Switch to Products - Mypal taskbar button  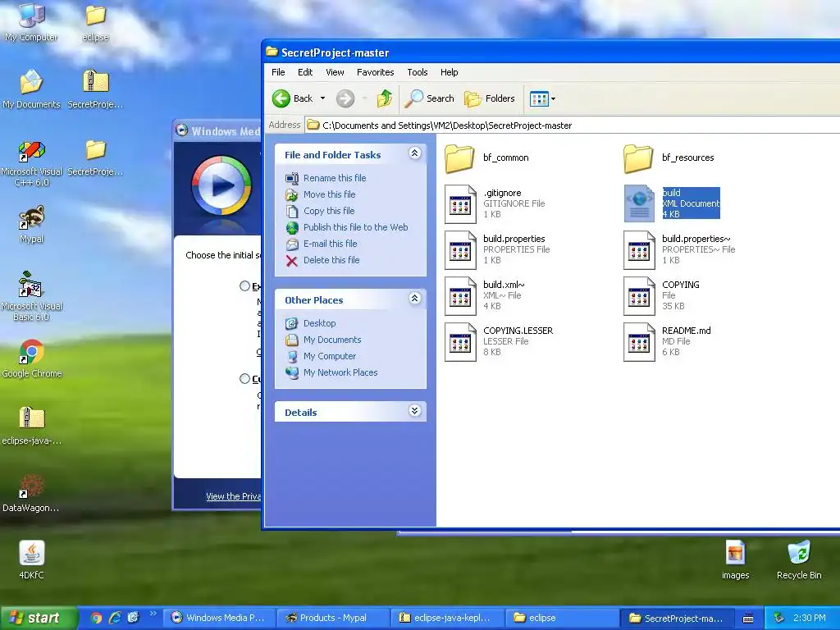[333, 619]
